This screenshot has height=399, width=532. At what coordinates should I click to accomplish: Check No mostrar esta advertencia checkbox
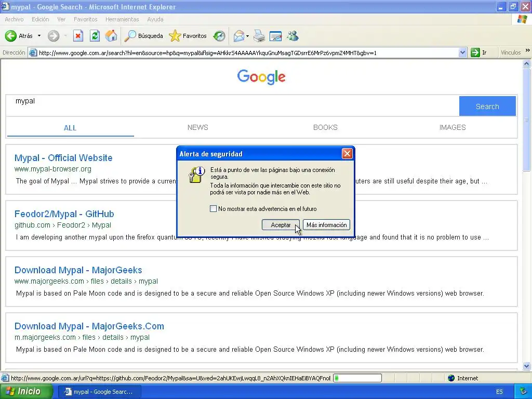213,209
